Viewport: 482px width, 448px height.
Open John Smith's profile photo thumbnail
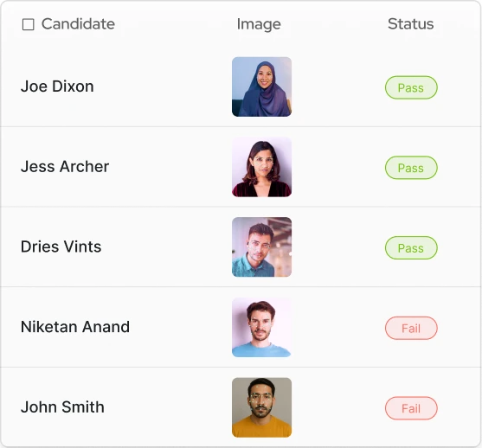point(261,407)
